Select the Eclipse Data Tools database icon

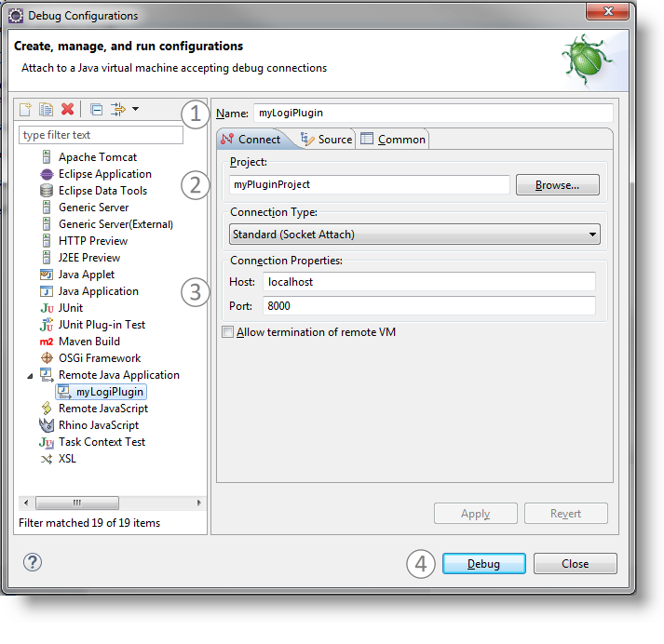pyautogui.click(x=47, y=191)
